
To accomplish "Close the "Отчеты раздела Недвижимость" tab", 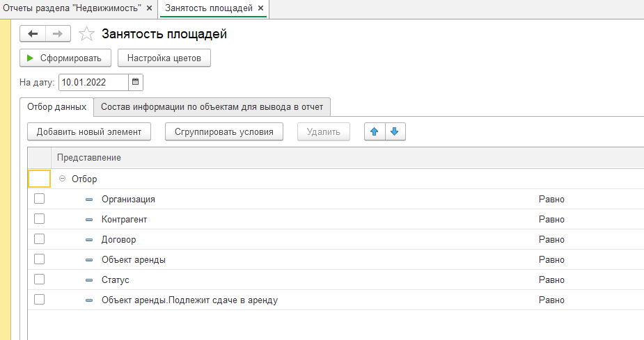I will 149,8.
